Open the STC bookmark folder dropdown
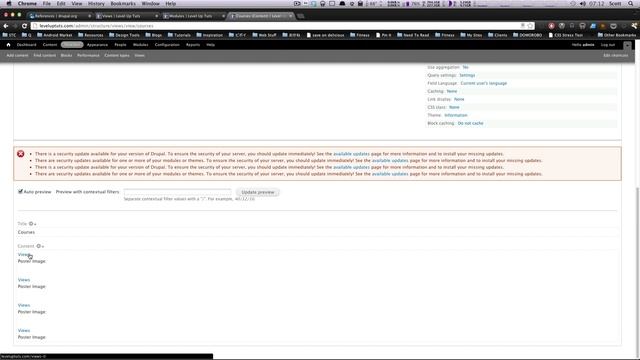Image resolution: width=640 pixels, height=360 pixels. click(9, 35)
